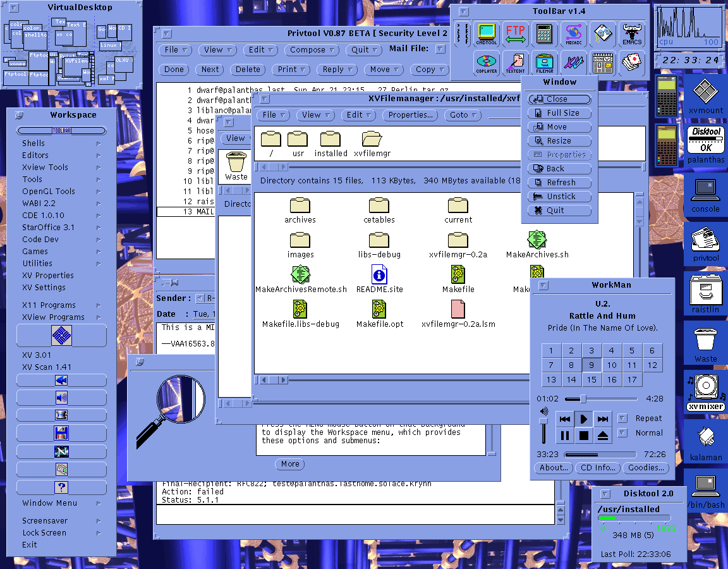Toggle WorkMan pause button
This screenshot has width=728, height=569.
pos(564,435)
